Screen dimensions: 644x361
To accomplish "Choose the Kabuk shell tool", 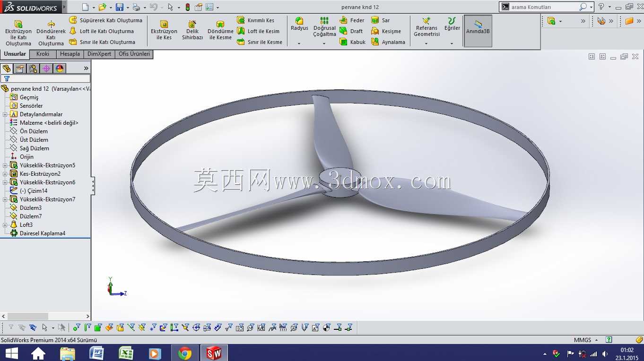I will coord(353,42).
